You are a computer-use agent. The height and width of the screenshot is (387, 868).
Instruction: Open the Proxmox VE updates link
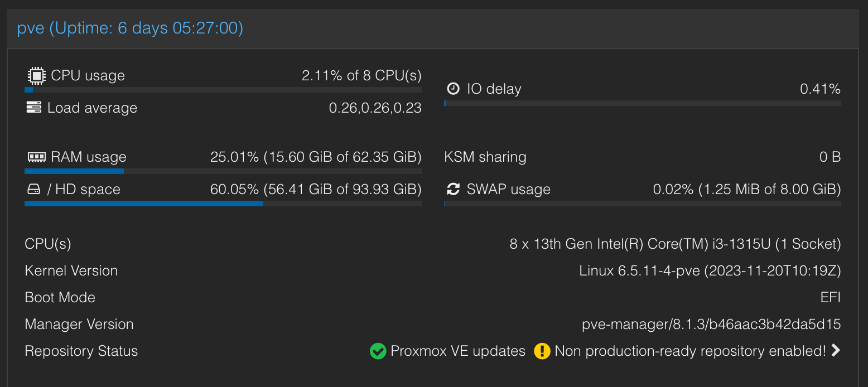coord(458,351)
